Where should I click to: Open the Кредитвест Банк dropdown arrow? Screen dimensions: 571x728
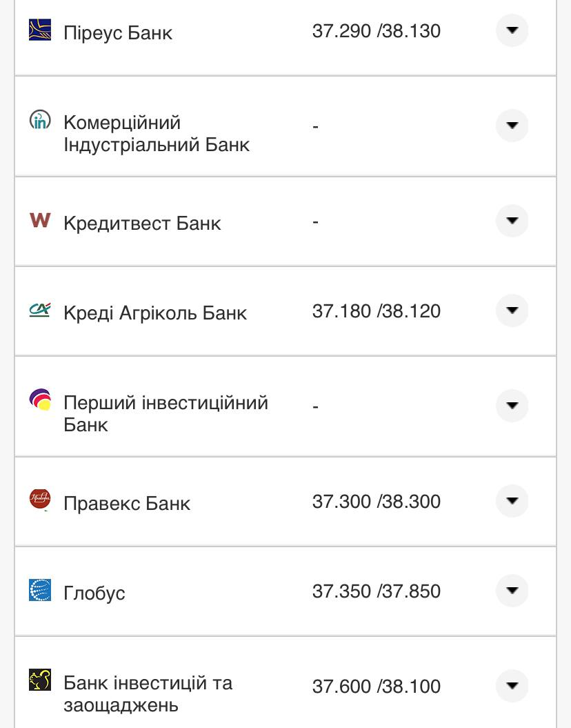(x=512, y=222)
